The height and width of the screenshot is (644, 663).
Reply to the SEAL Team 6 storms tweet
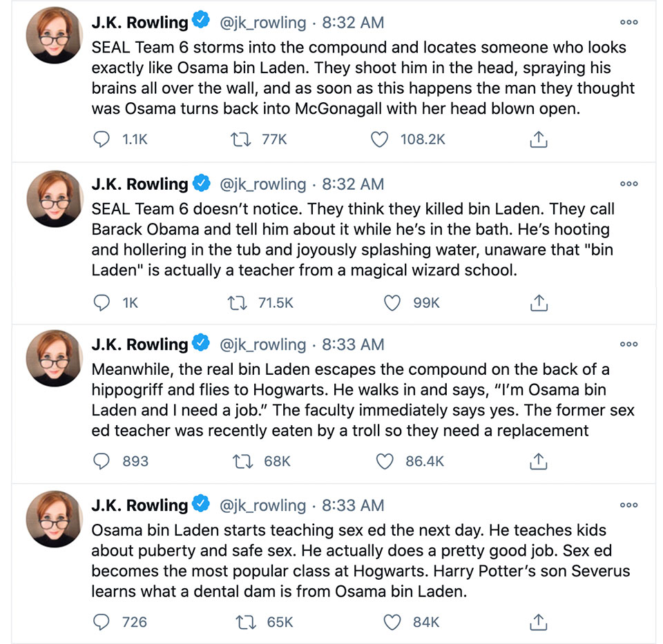[x=102, y=139]
